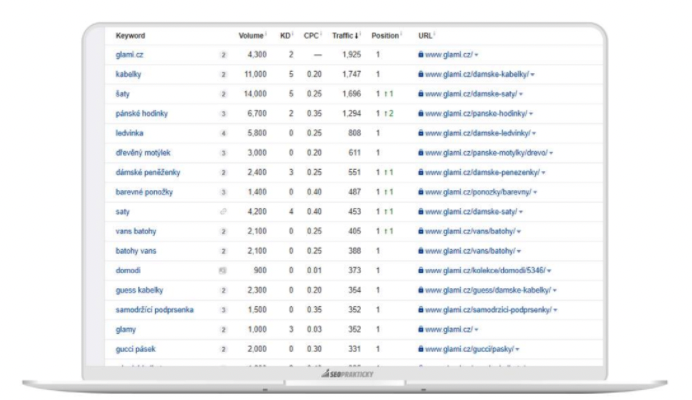The height and width of the screenshot is (400, 692).
Task: Open the glami.cz keyword link
Action: point(129,55)
